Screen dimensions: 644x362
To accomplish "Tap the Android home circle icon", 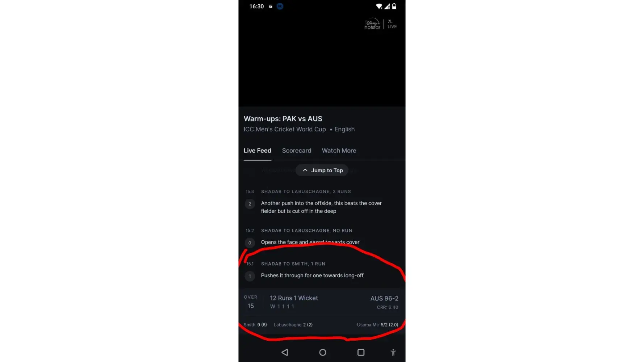I will [323, 352].
